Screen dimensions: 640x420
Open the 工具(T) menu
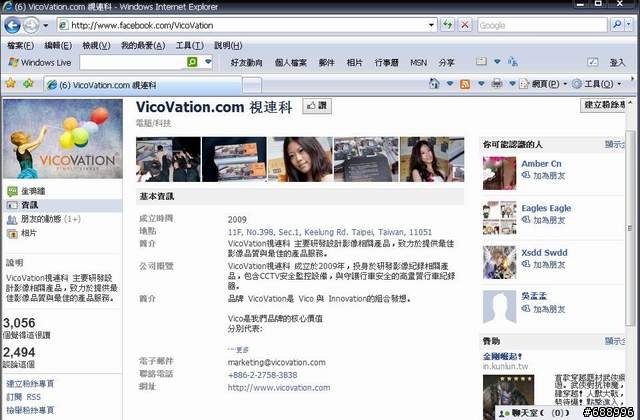[189, 45]
